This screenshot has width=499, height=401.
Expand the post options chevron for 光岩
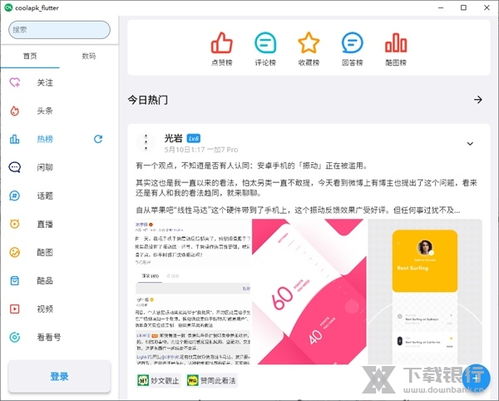point(470,144)
